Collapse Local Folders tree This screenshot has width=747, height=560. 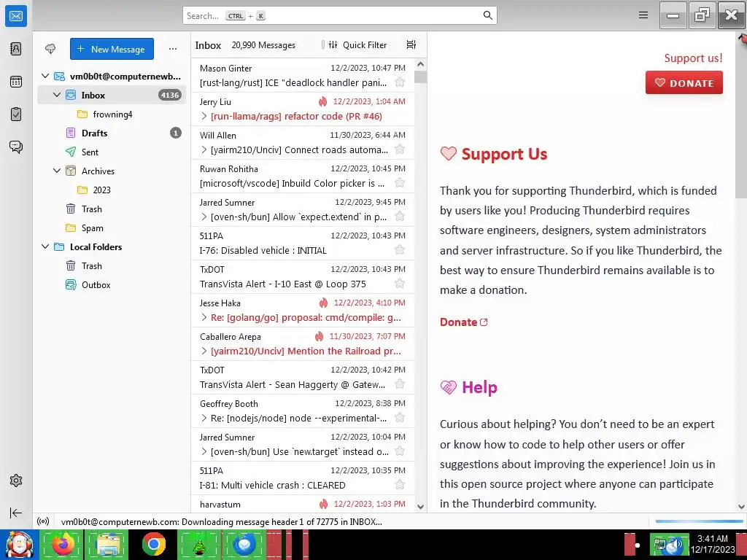tap(45, 246)
